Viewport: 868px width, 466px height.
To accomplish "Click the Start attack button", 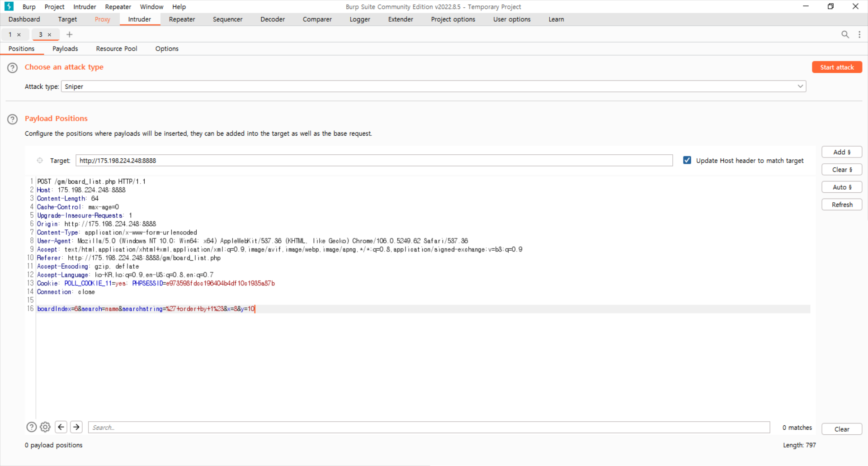I will pos(837,67).
